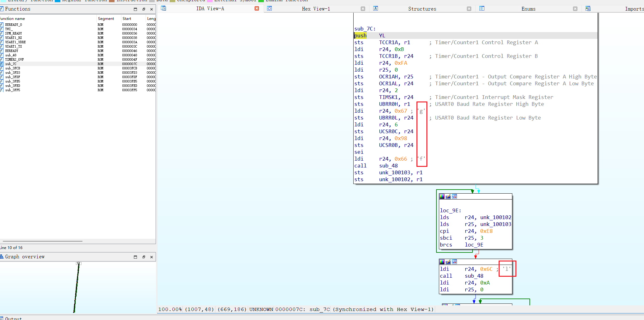The image size is (644, 320).
Task: Click function icon beside SPM_READY
Action: click(x=2, y=33)
